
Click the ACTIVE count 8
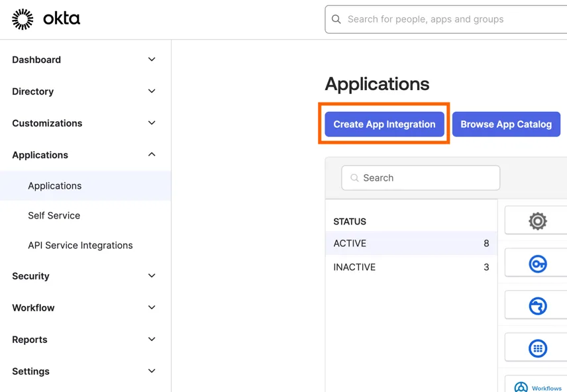pyautogui.click(x=486, y=244)
